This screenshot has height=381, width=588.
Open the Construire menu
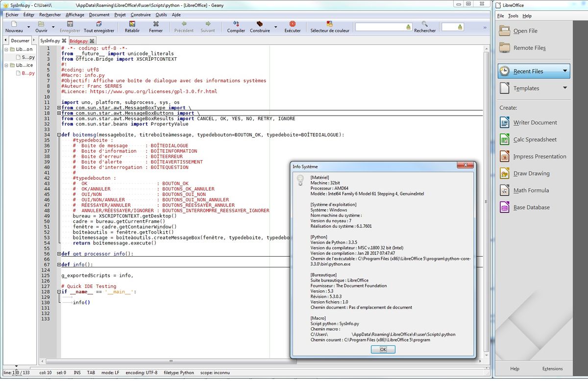click(141, 15)
